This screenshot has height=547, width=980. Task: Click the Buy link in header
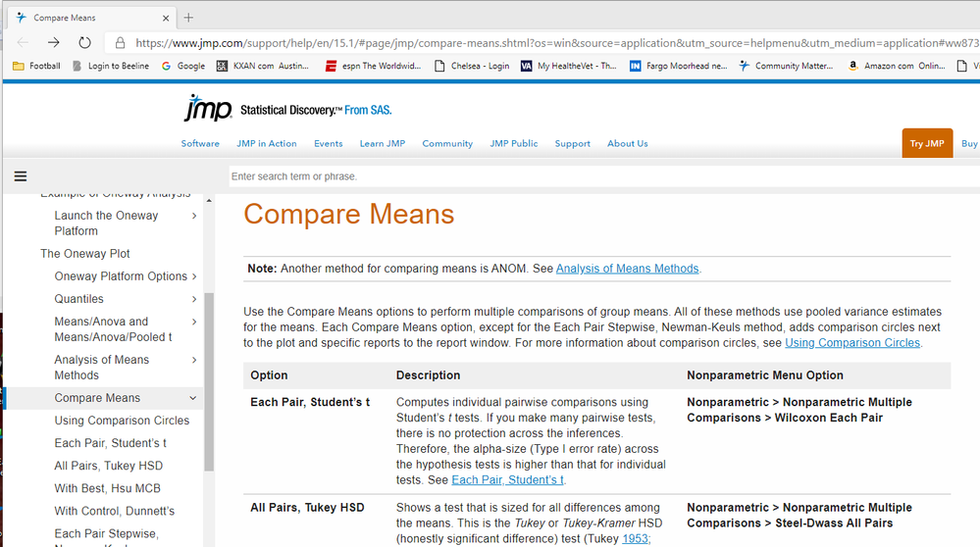969,144
